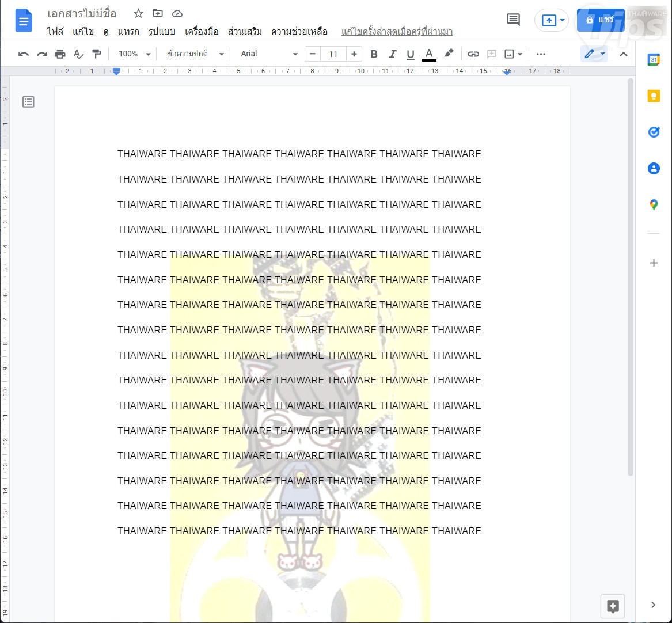This screenshot has height=623, width=672.
Task: Run spelling and grammar check
Action: click(78, 54)
